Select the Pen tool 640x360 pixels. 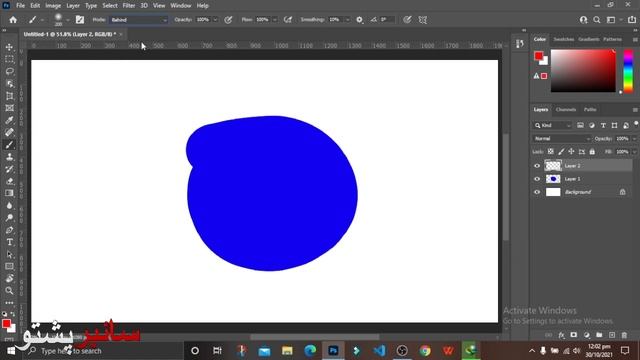(9, 230)
